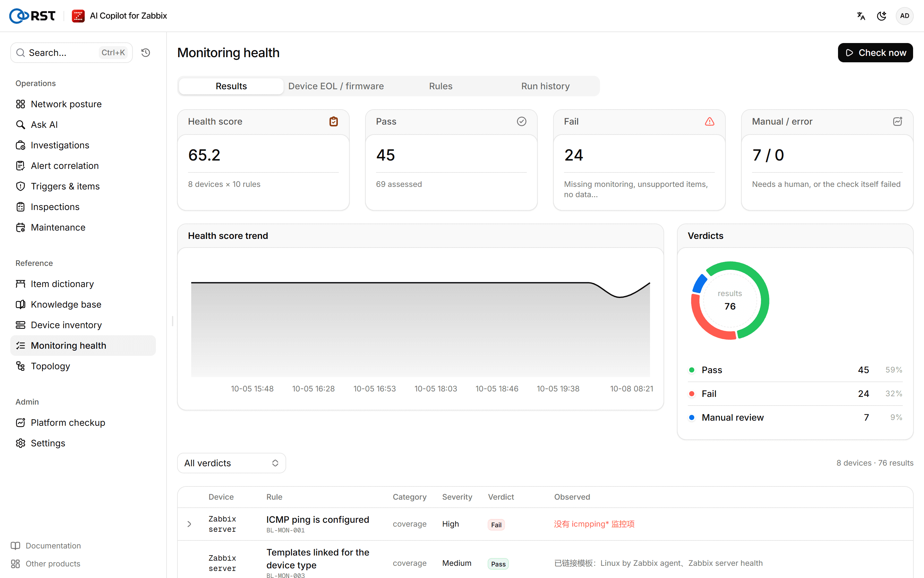The height and width of the screenshot is (578, 924).
Task: Click the Fail warning triangle icon
Action: (709, 122)
